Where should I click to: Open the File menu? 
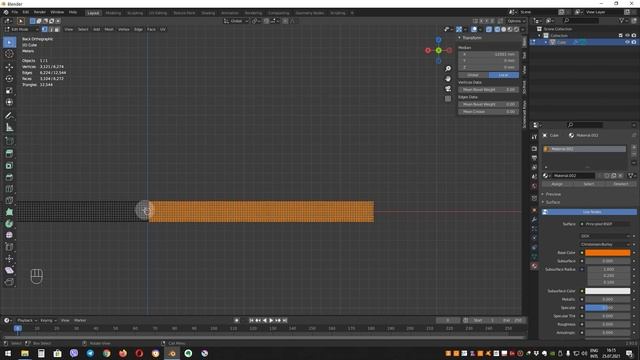pos(15,12)
